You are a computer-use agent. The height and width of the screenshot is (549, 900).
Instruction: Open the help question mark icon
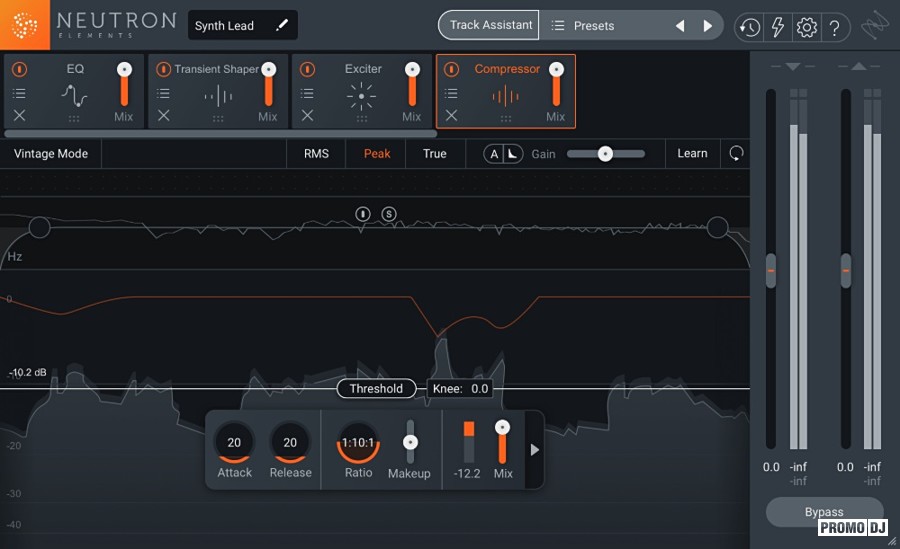pos(834,27)
